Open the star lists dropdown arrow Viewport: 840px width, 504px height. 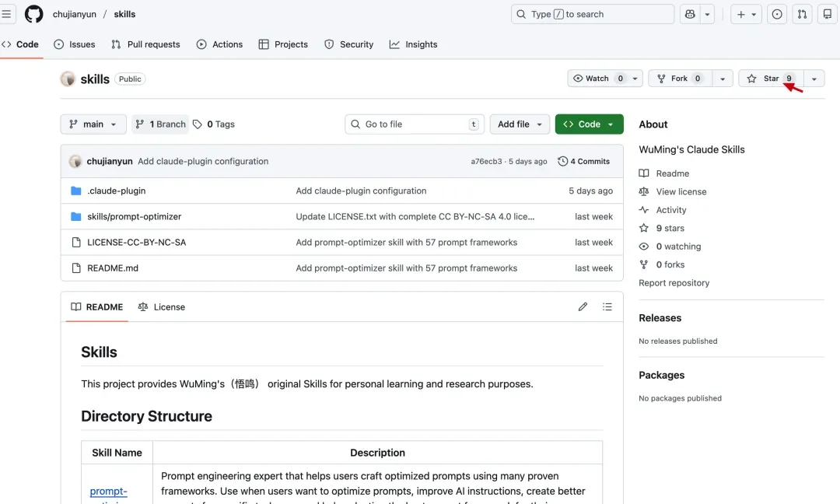point(814,79)
